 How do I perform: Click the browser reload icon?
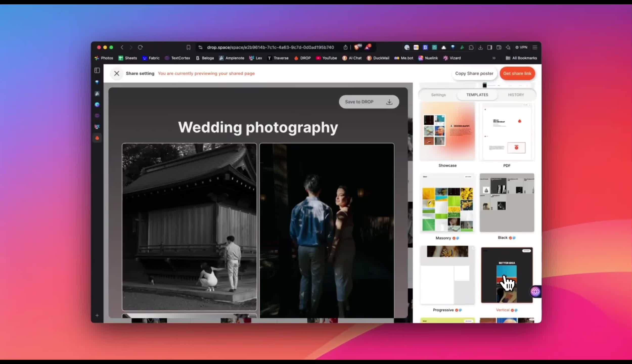pyautogui.click(x=140, y=47)
